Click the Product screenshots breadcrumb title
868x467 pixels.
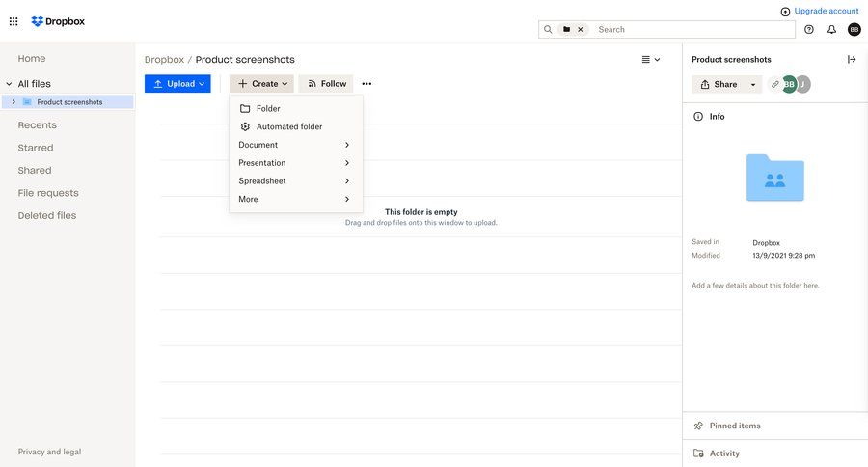click(x=245, y=59)
